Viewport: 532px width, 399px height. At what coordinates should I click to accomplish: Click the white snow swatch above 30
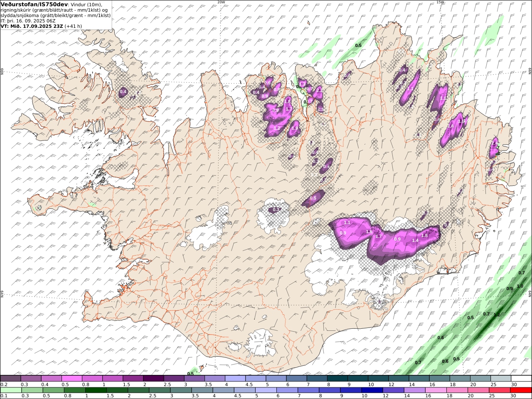pyautogui.click(x=521, y=379)
